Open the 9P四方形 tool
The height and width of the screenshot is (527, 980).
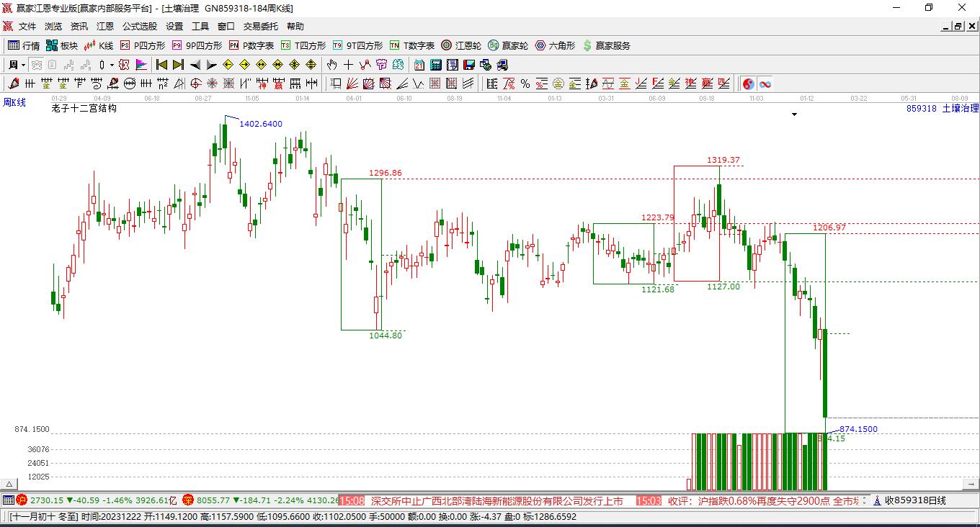pos(197,45)
